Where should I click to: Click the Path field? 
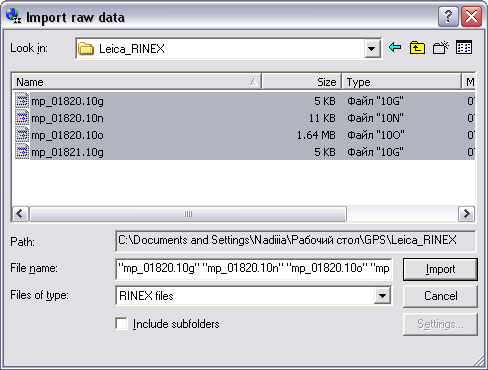tap(296, 241)
